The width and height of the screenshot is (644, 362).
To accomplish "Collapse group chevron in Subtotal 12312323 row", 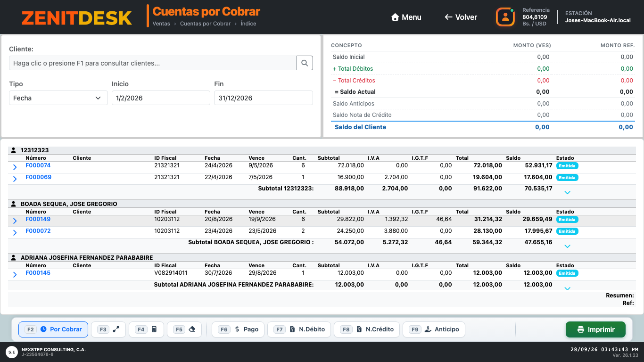I will pos(568,192).
